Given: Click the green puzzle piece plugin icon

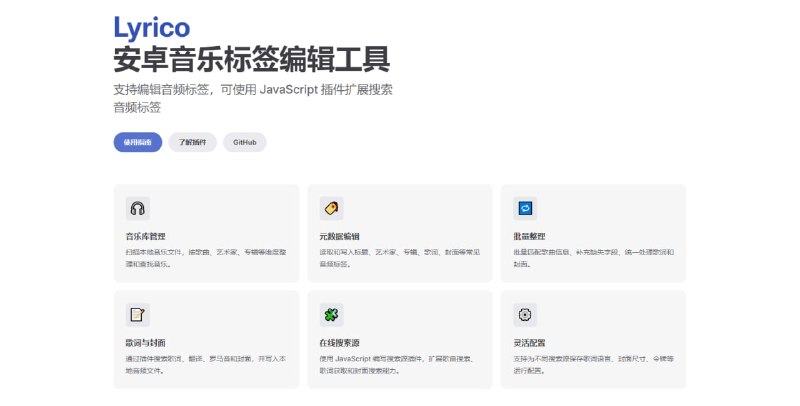Looking at the screenshot, I should point(332,315).
